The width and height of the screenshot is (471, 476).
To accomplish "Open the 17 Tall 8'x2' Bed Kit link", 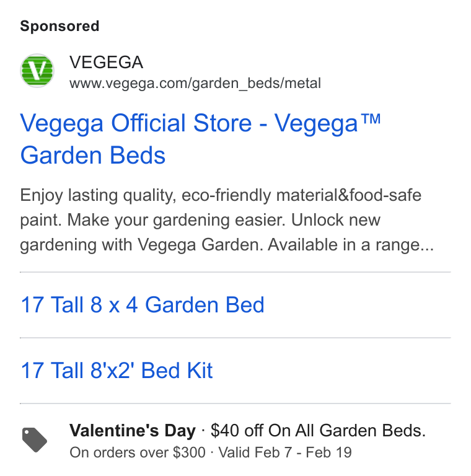I will tap(117, 371).
